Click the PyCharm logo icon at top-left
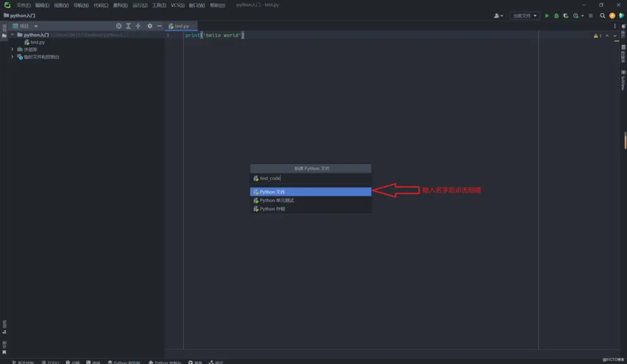Viewport: 627px width, 364px height. pyautogui.click(x=7, y=5)
